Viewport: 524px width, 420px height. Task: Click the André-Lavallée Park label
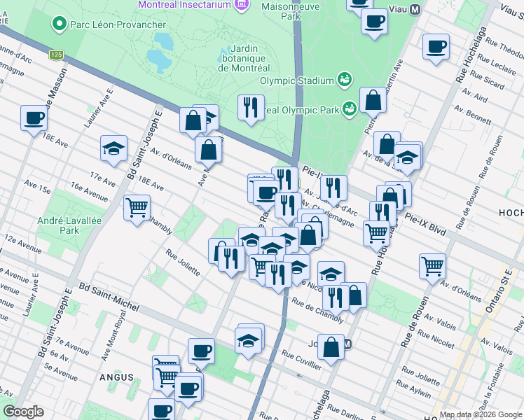point(69,225)
